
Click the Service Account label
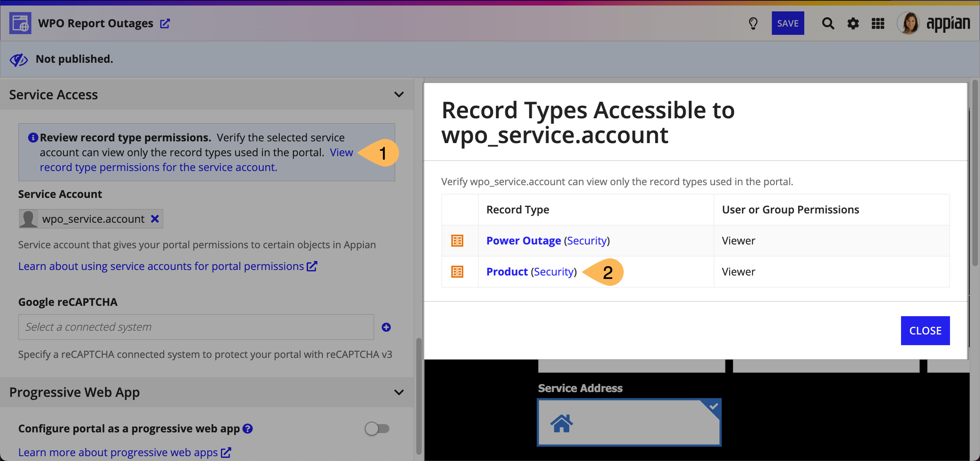click(x=60, y=194)
